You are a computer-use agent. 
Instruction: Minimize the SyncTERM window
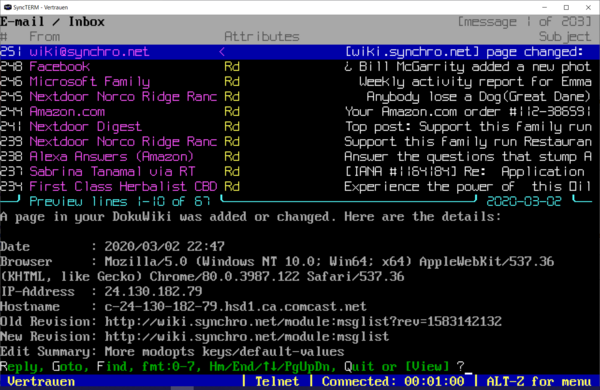[x=545, y=7]
